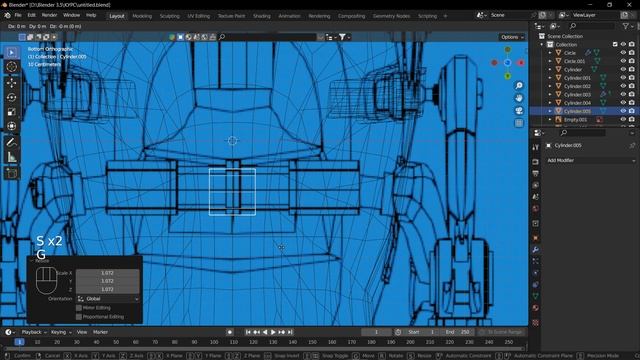Enable Mirror Editing checkbox
The height and width of the screenshot is (360, 640).
pos(79,308)
